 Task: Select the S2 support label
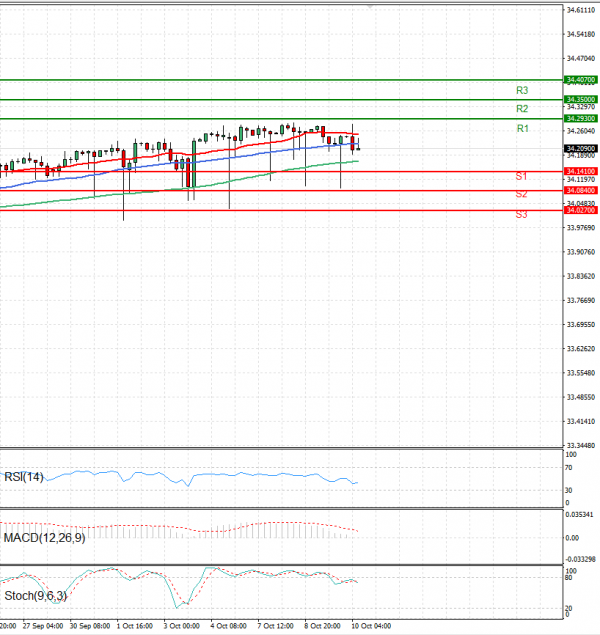click(521, 194)
